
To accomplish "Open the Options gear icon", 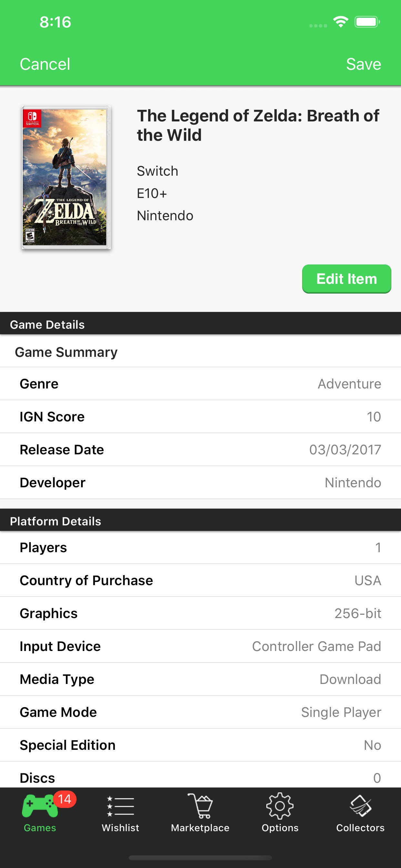I will (280, 806).
